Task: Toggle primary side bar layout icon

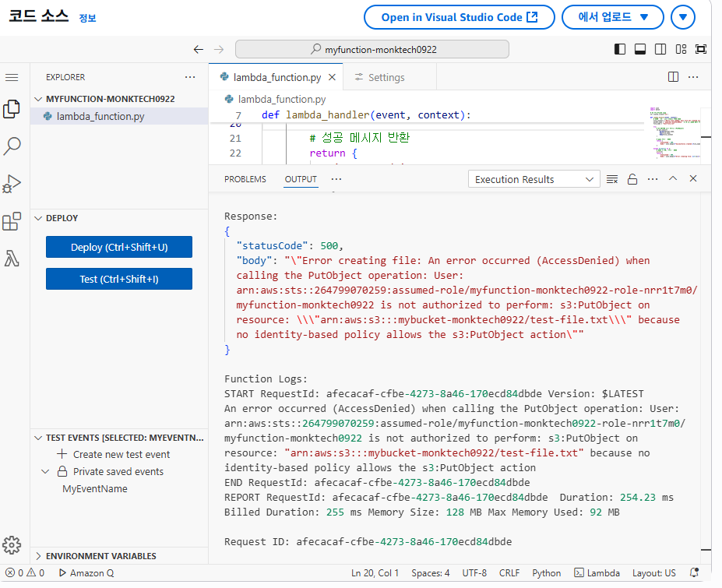Action: pyautogui.click(x=620, y=49)
